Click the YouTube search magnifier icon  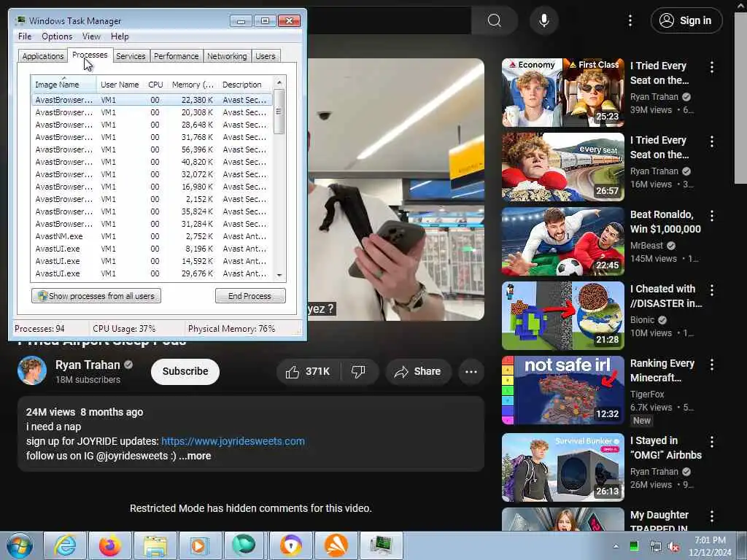(x=495, y=20)
